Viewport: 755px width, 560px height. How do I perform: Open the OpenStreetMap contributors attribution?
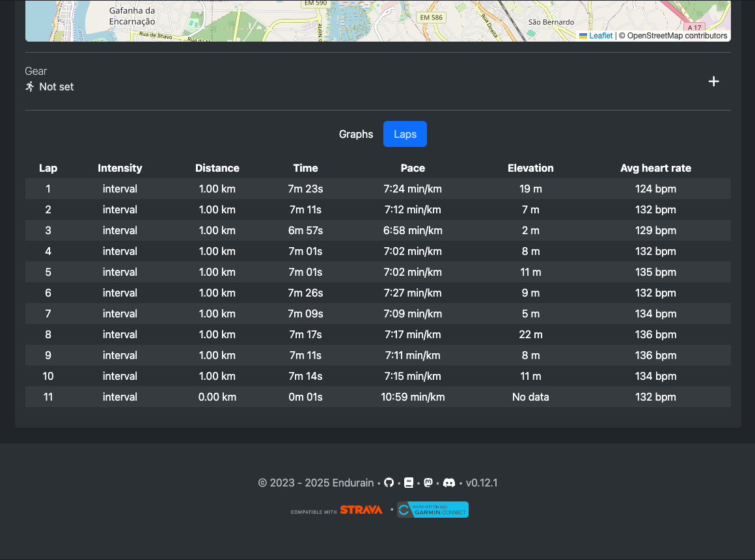coord(677,36)
